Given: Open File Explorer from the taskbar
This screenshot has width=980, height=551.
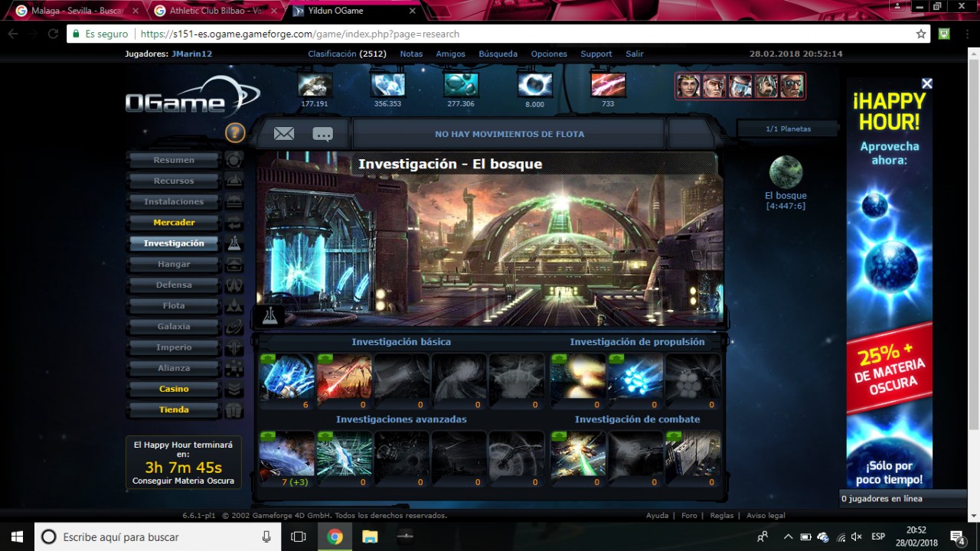Looking at the screenshot, I should click(x=370, y=536).
